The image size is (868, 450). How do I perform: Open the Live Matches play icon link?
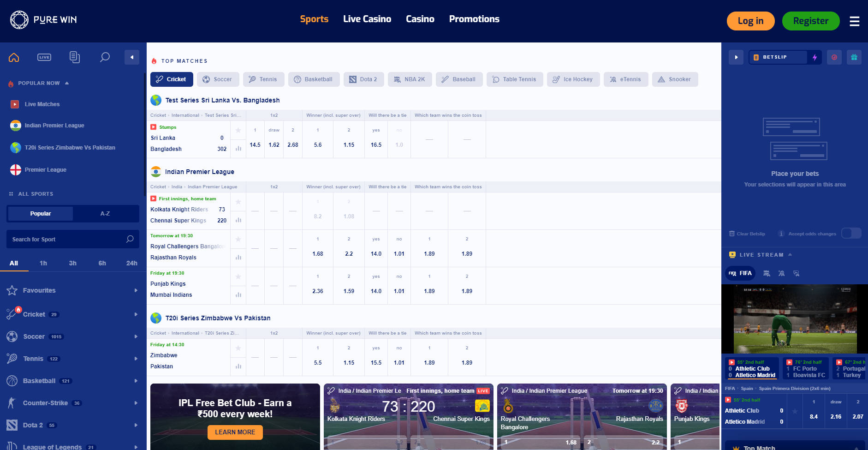pos(15,104)
